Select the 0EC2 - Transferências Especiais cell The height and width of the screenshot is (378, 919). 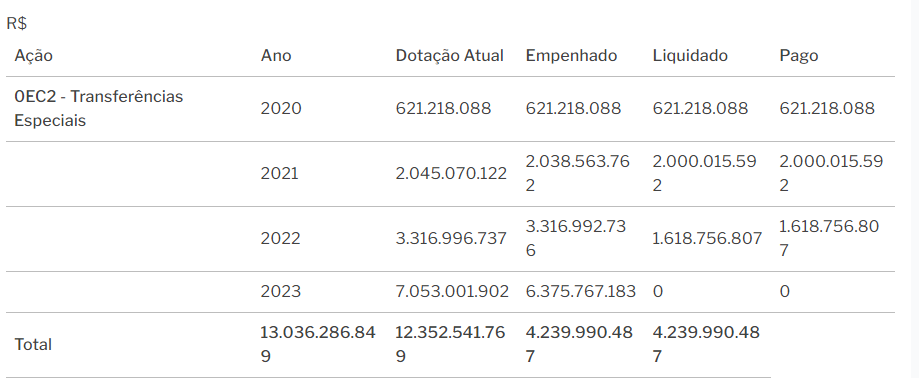click(98, 108)
